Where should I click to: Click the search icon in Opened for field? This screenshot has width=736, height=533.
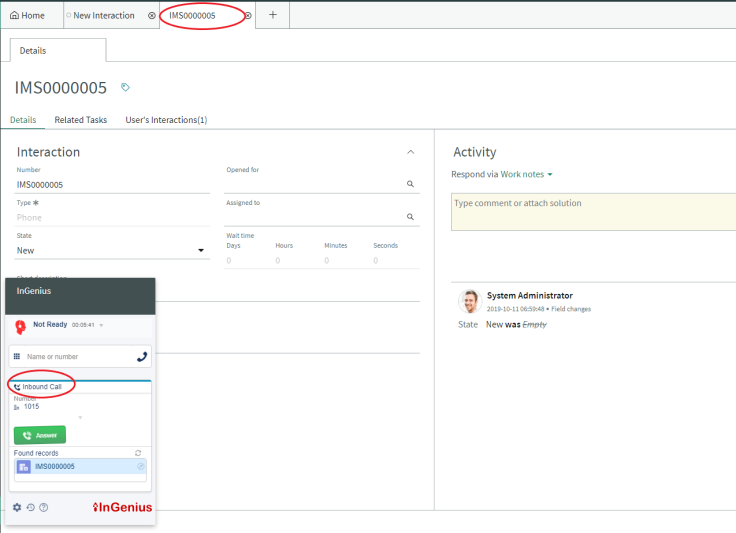tap(410, 184)
